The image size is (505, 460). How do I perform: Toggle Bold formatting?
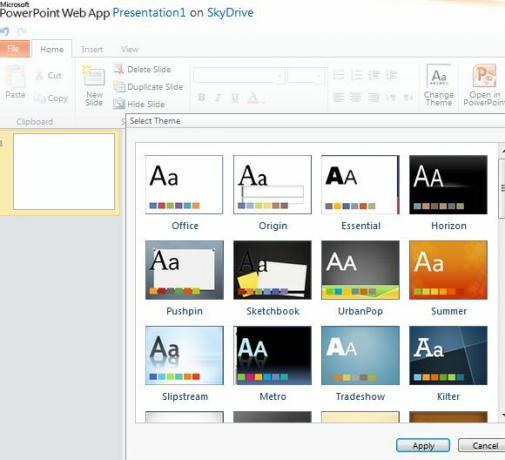pos(201,97)
